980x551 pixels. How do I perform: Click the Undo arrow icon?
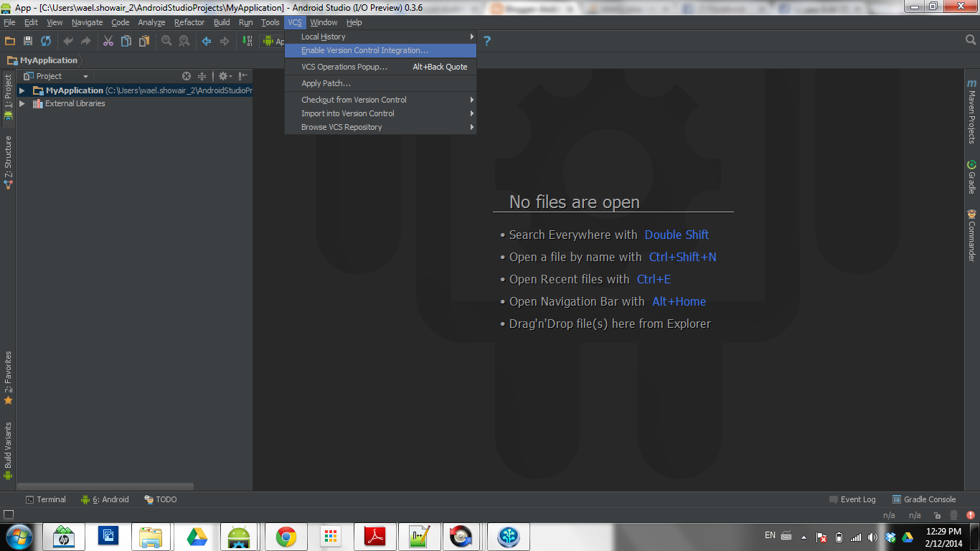click(x=68, y=41)
